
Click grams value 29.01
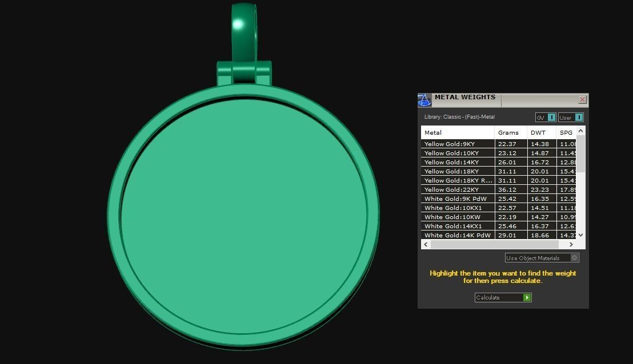click(x=507, y=235)
